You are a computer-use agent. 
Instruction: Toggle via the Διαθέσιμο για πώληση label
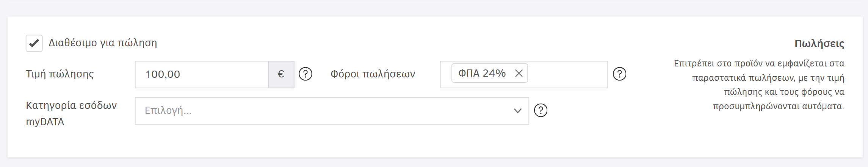103,43
